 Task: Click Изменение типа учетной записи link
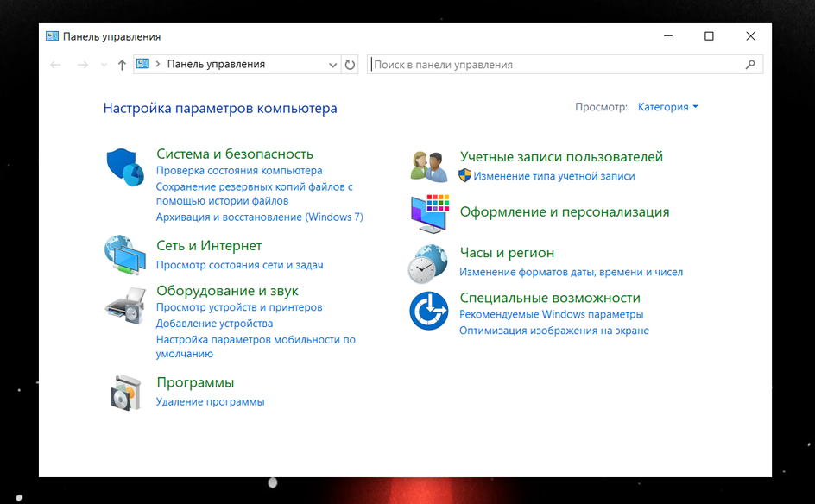point(554,176)
